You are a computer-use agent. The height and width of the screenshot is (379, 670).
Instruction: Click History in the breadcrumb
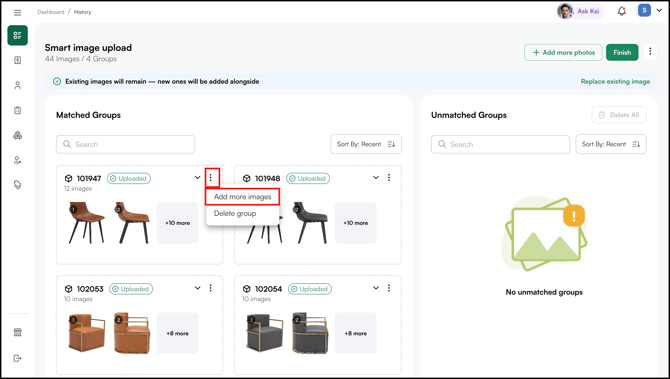pos(82,12)
